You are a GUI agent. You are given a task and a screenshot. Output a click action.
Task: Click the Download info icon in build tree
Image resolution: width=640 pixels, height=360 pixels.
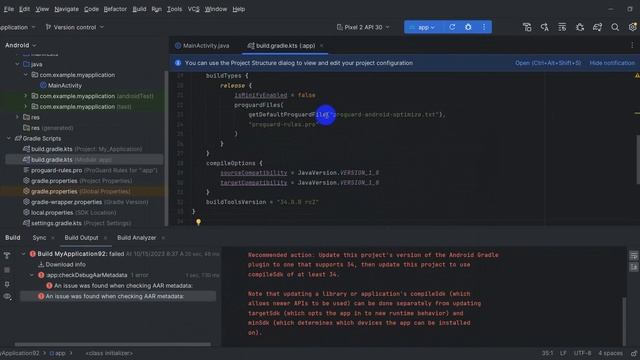(41, 264)
